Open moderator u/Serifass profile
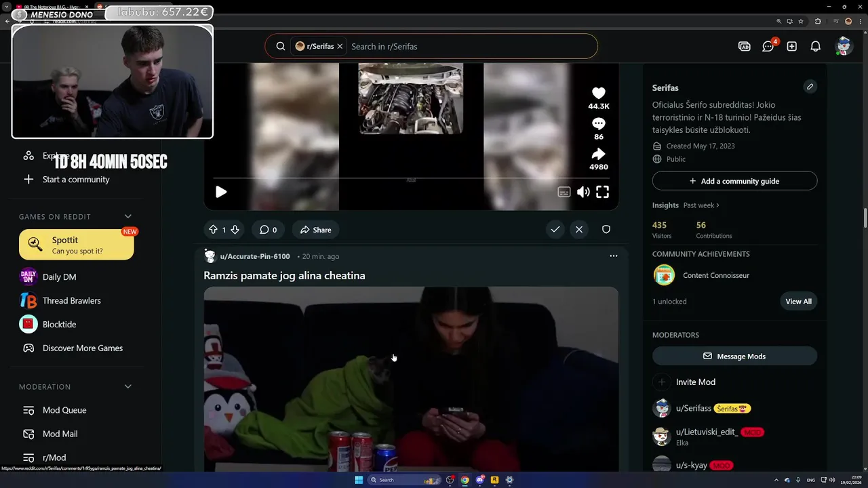Image resolution: width=868 pixels, height=488 pixels. tap(693, 409)
